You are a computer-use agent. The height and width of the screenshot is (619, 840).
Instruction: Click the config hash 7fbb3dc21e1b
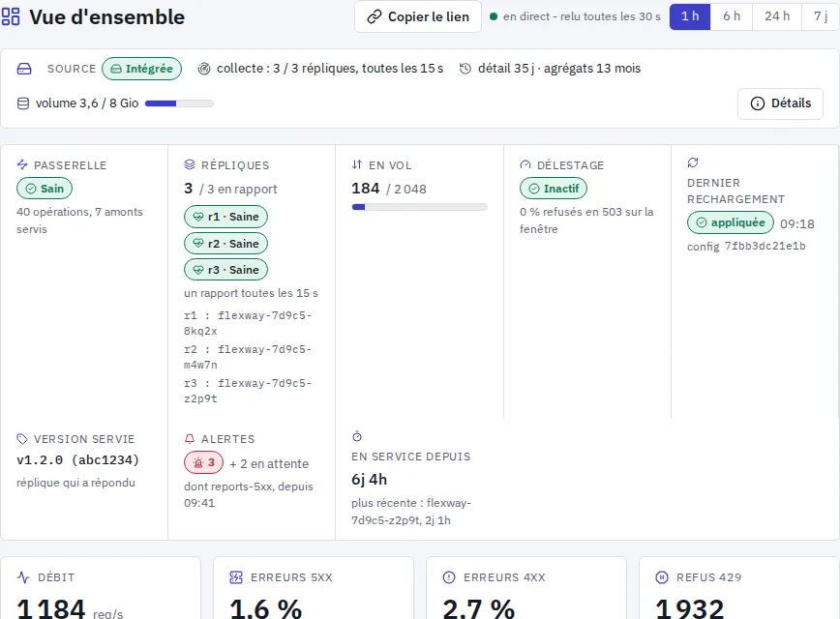click(765, 247)
